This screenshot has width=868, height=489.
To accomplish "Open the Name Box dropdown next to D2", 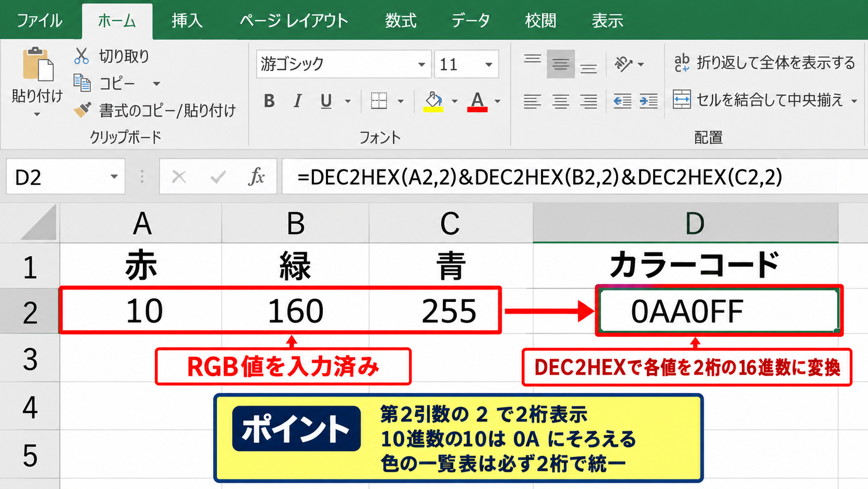I will (114, 177).
